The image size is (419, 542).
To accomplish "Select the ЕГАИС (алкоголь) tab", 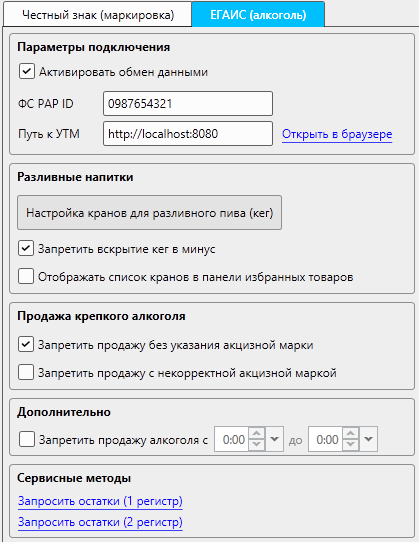I will tap(258, 15).
